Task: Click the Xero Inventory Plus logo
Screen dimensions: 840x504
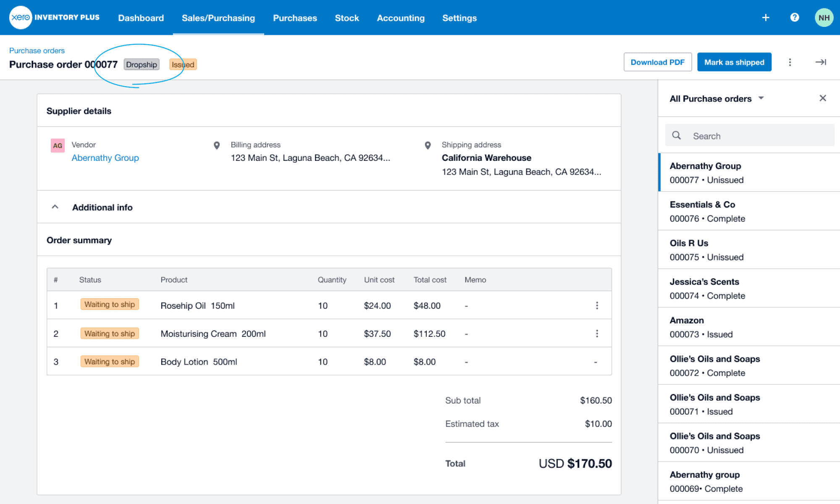Action: tap(54, 17)
